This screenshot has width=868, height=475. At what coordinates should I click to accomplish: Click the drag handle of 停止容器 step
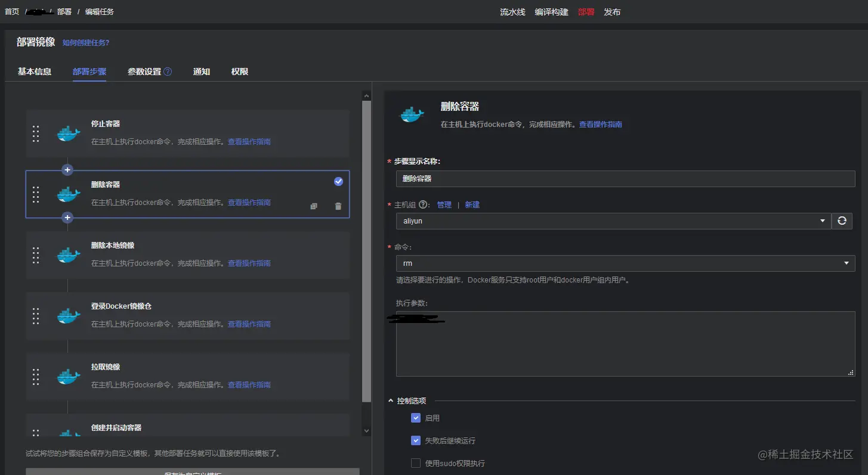tap(36, 134)
